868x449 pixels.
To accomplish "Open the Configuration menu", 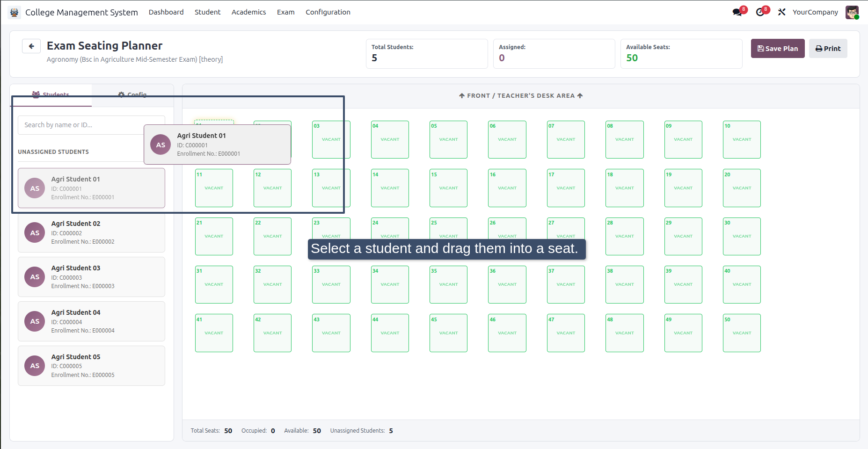I will [x=328, y=12].
